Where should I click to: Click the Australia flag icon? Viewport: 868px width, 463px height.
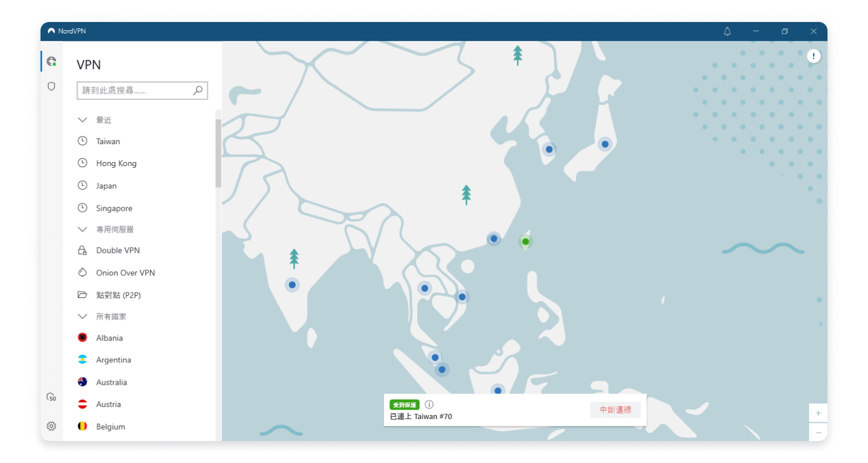coord(82,382)
